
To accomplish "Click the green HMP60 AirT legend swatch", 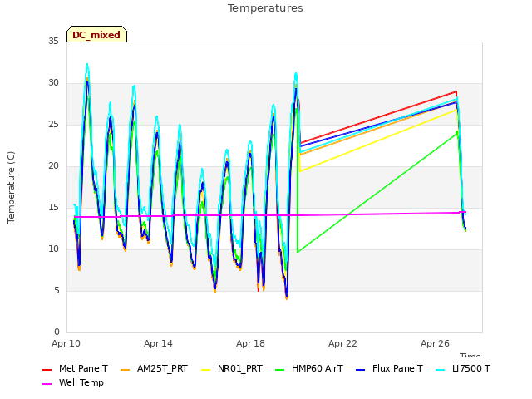I will click(x=279, y=369).
